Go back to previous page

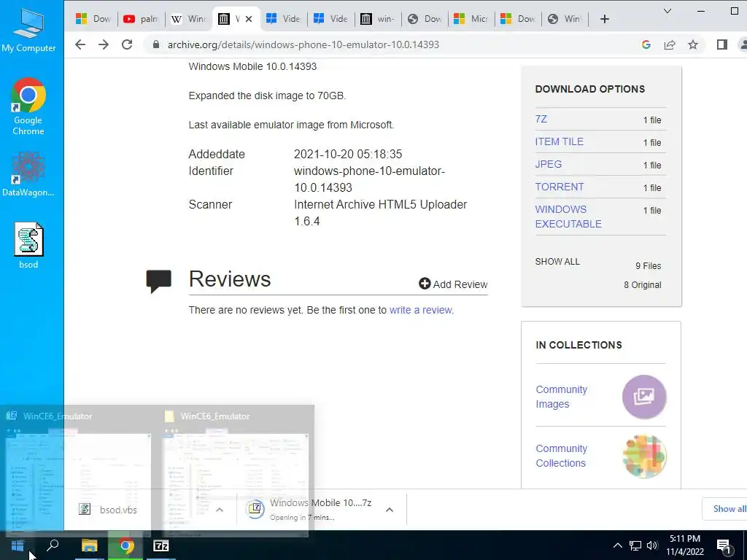(x=80, y=44)
